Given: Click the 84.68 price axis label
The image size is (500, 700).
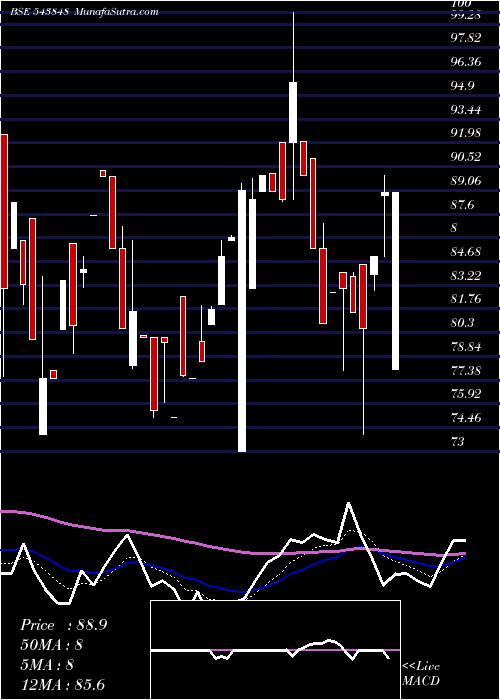Looking at the screenshot, I should pyautogui.click(x=466, y=252).
